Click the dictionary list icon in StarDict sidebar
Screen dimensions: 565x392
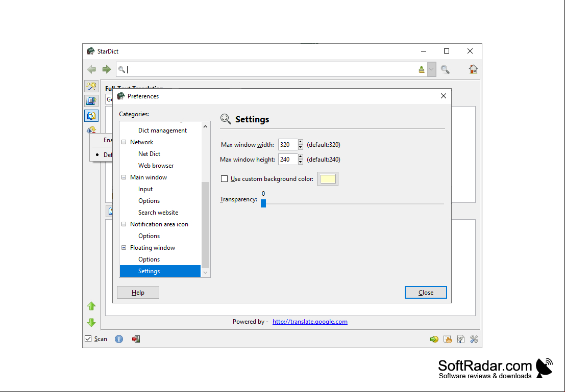pyautogui.click(x=91, y=101)
